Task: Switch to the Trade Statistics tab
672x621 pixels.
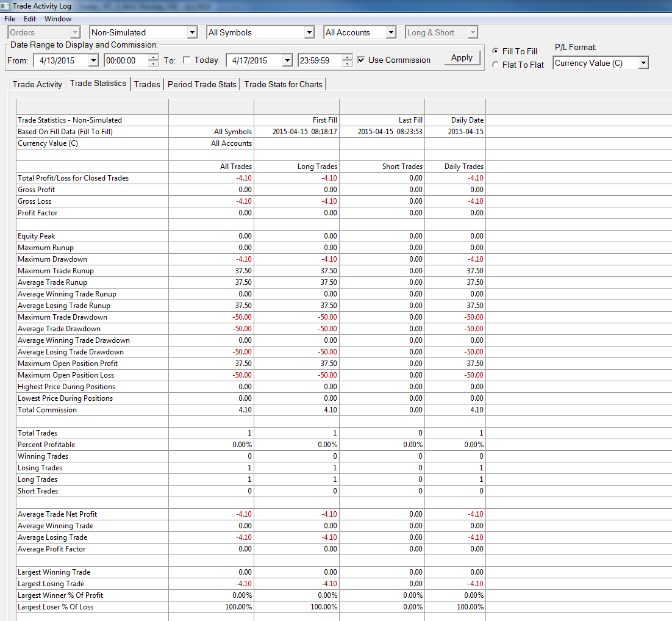Action: [x=98, y=83]
